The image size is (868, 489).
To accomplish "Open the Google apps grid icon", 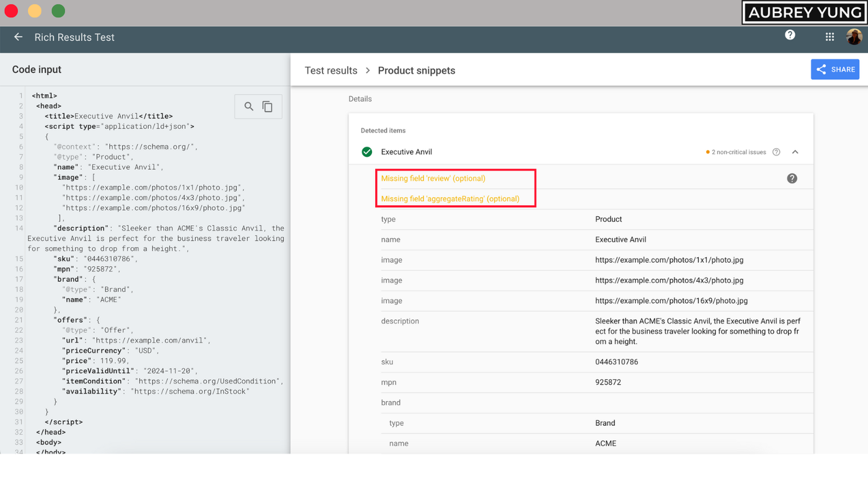I will 830,37.
